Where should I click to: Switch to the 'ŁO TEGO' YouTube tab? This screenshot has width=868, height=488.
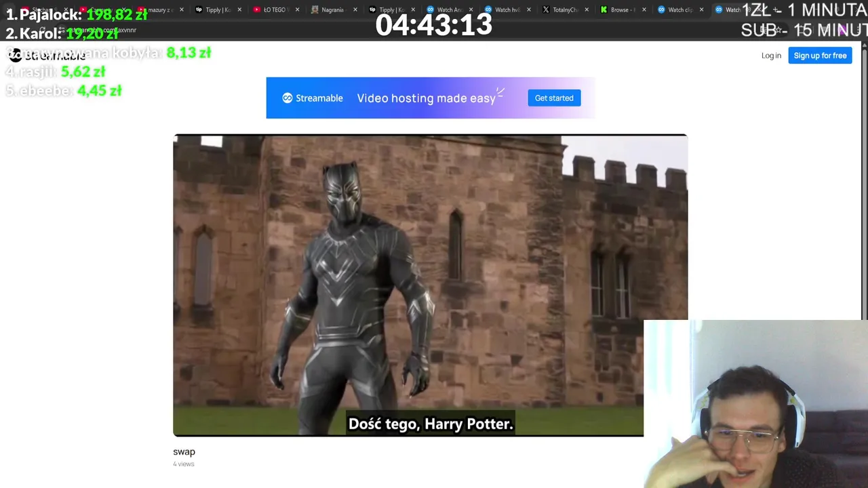pos(275,10)
